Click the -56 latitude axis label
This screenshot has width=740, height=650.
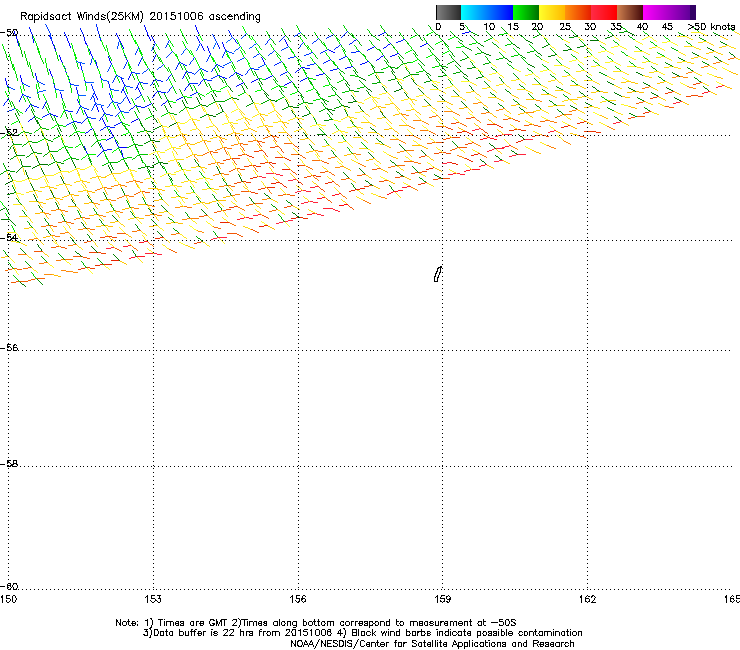coord(9,347)
